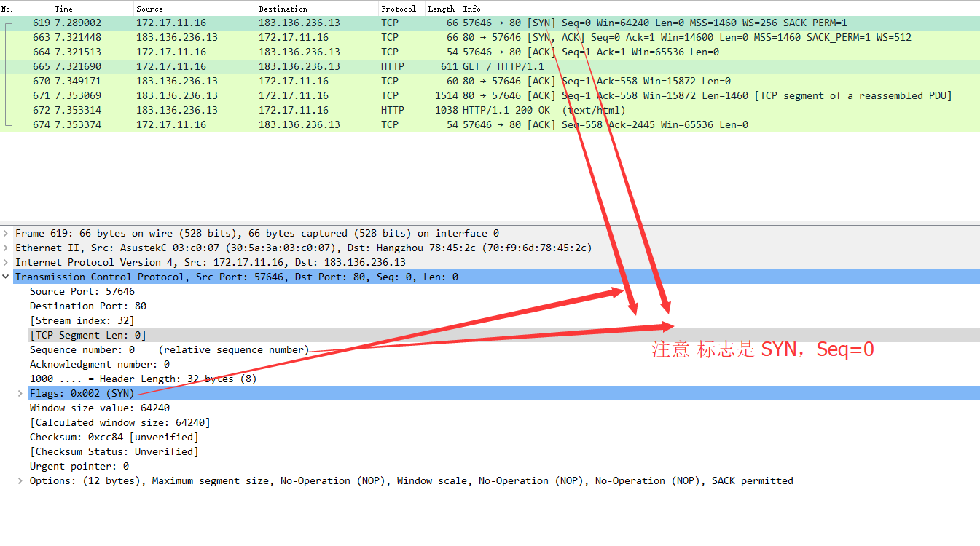Select packet number 664 row

pos(490,52)
